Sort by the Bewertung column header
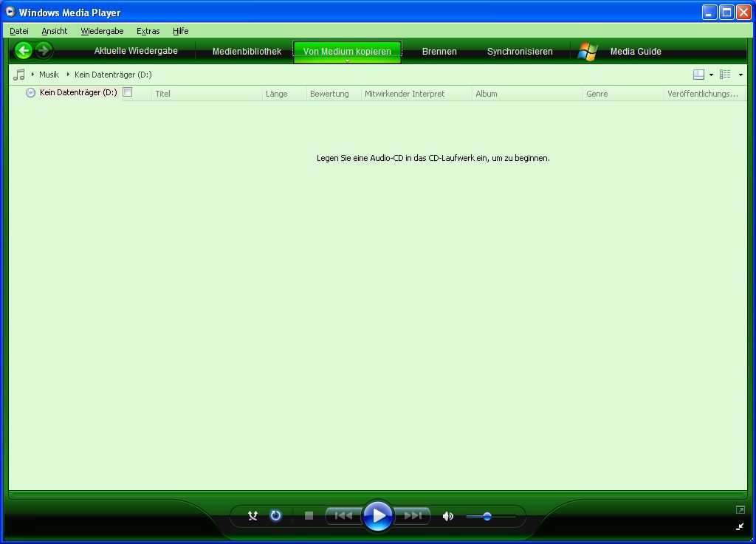The image size is (756, 544). tap(334, 94)
